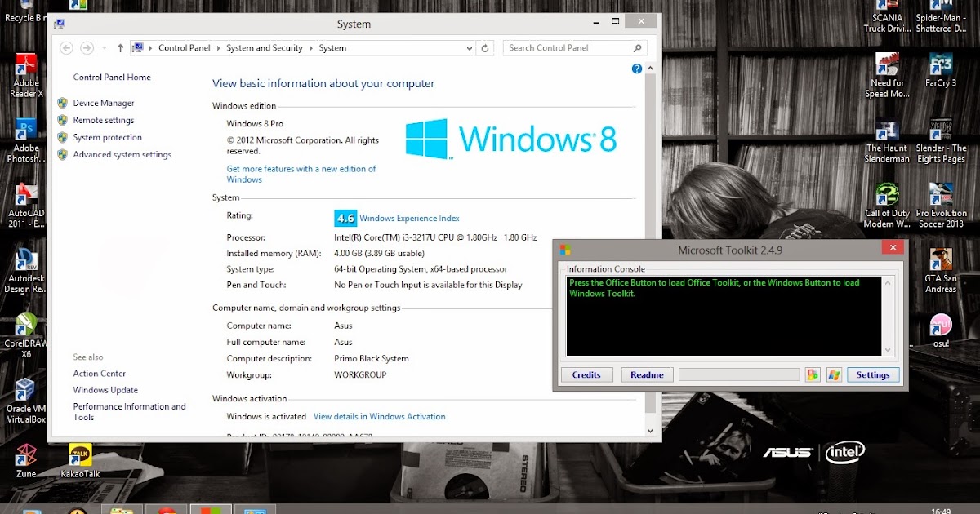This screenshot has width=980, height=514.
Task: Click the search magnifier in Search Control Panel
Action: click(639, 48)
